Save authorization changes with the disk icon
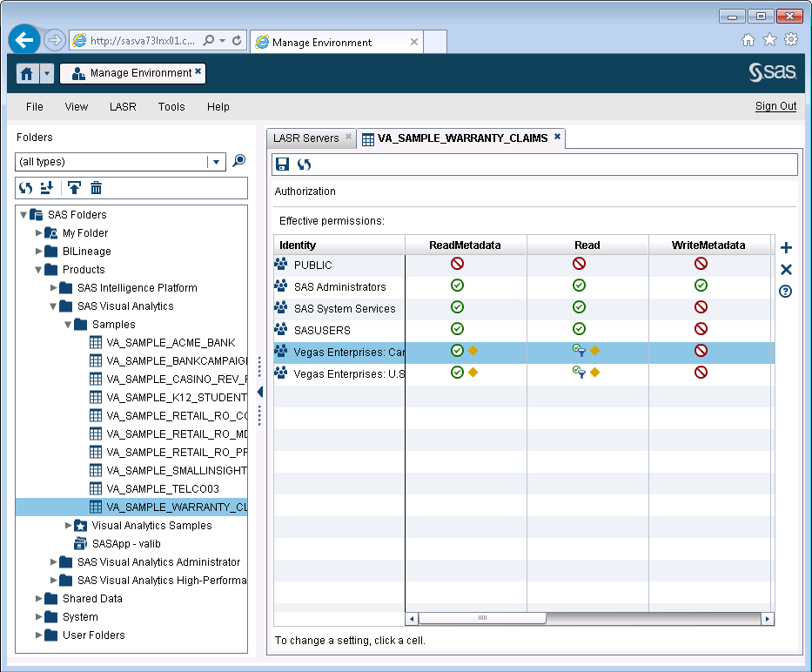 click(282, 165)
